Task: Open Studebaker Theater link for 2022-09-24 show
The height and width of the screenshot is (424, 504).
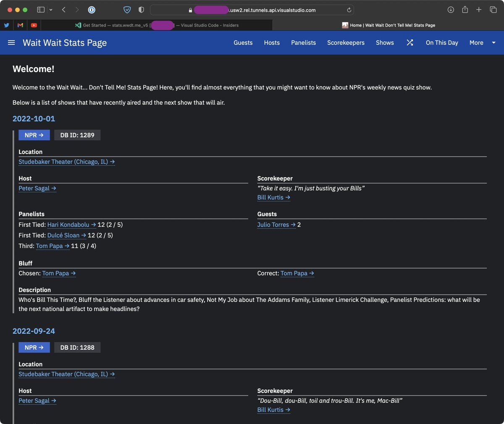Action: pos(67,374)
